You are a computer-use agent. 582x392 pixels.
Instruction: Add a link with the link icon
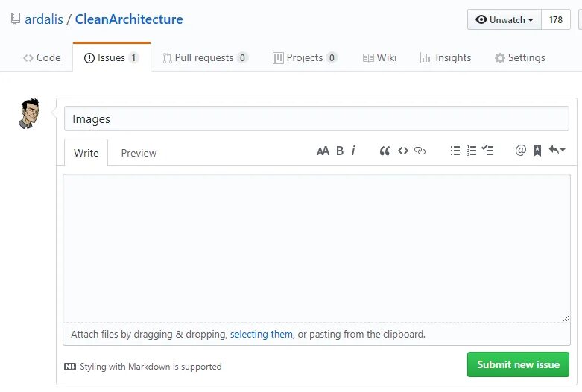coord(420,151)
